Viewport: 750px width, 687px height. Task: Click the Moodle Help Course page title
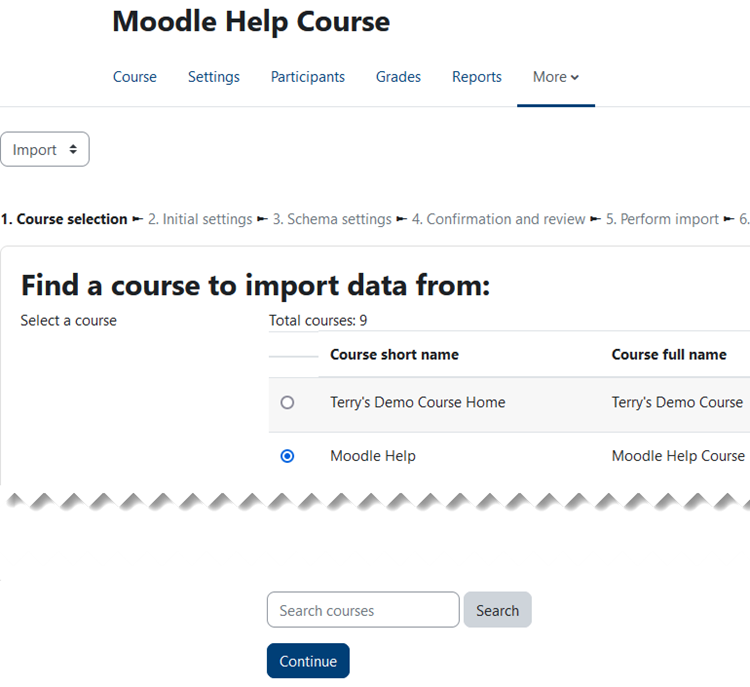pos(251,22)
